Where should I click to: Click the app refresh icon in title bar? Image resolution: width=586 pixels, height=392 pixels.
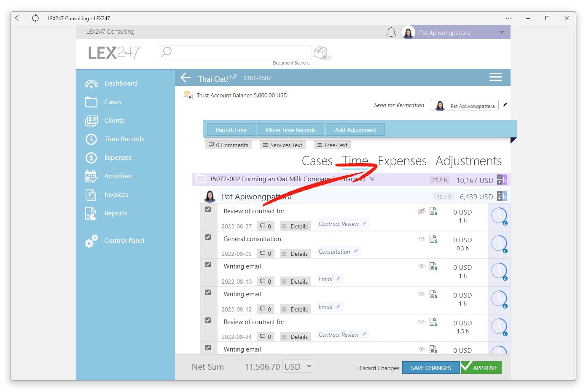[35, 18]
